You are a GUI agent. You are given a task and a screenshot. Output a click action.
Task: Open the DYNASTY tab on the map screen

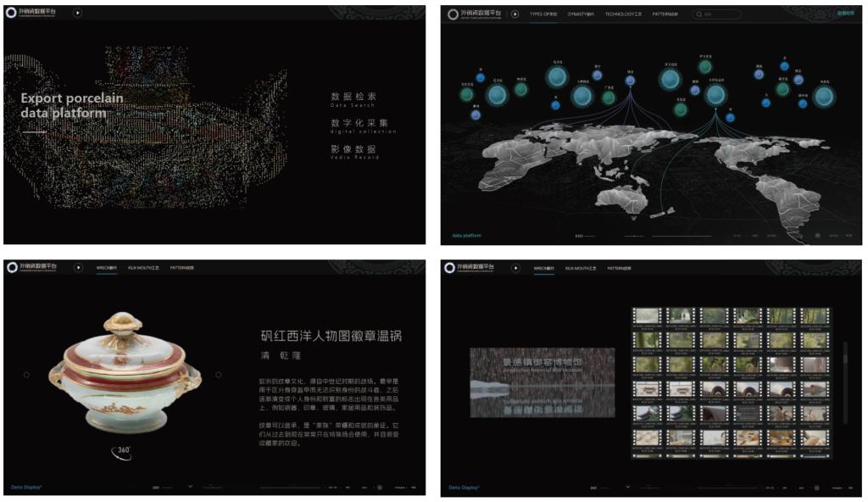click(x=581, y=14)
